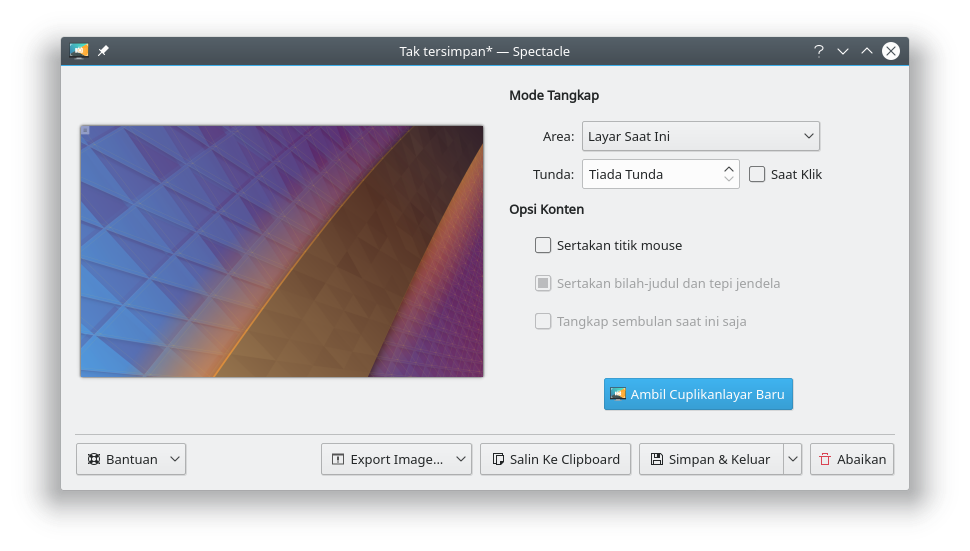Click the Tunda delay input field
970x551 pixels.
(650, 174)
